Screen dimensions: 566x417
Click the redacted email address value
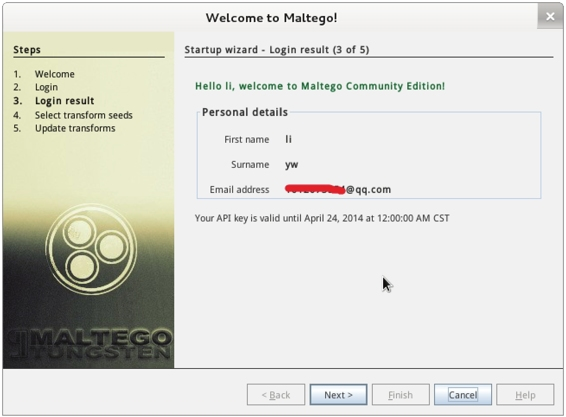pyautogui.click(x=338, y=189)
